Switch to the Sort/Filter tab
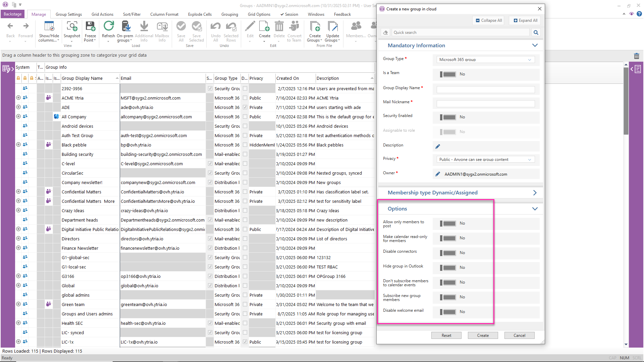Image resolution: width=644 pixels, height=362 pixels. click(131, 14)
